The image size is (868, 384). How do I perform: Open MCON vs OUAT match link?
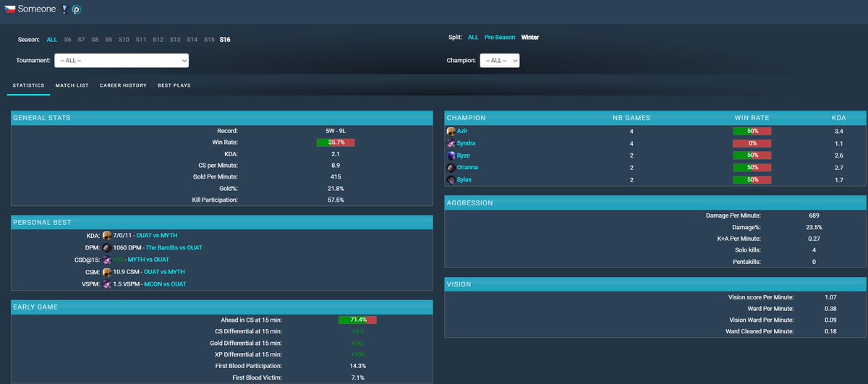coord(164,284)
